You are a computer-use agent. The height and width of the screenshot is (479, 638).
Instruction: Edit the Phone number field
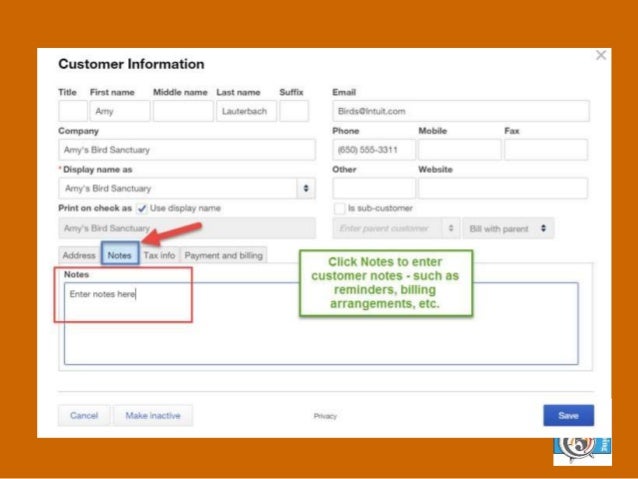click(x=374, y=150)
